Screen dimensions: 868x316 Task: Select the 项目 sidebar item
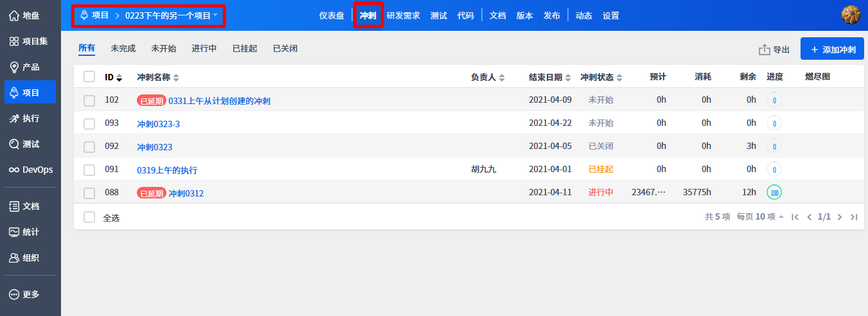point(30,92)
